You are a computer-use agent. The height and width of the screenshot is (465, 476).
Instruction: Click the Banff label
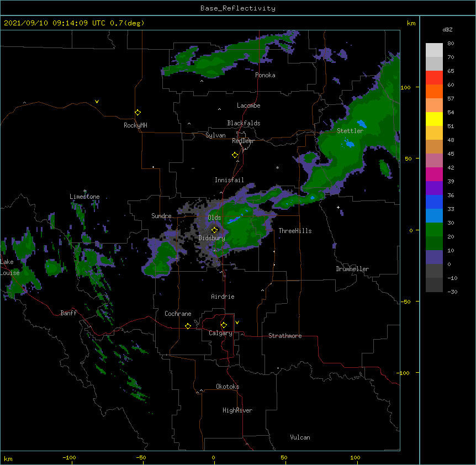pyautogui.click(x=68, y=313)
